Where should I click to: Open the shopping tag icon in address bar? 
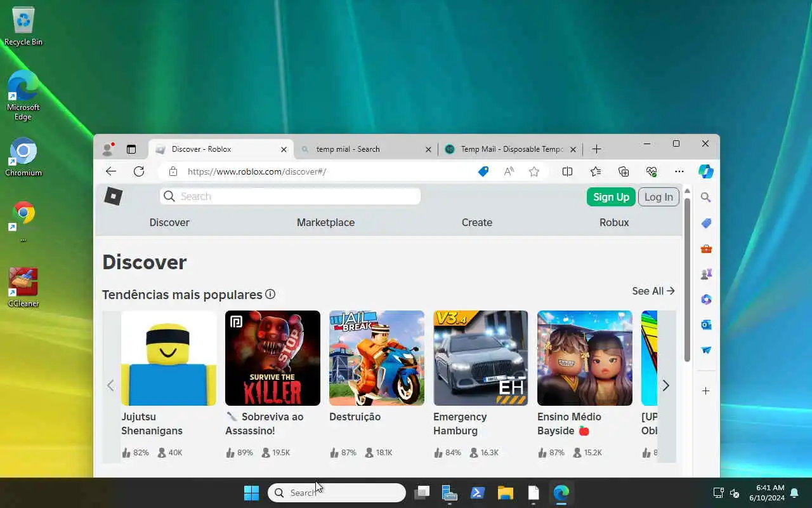coord(483,171)
